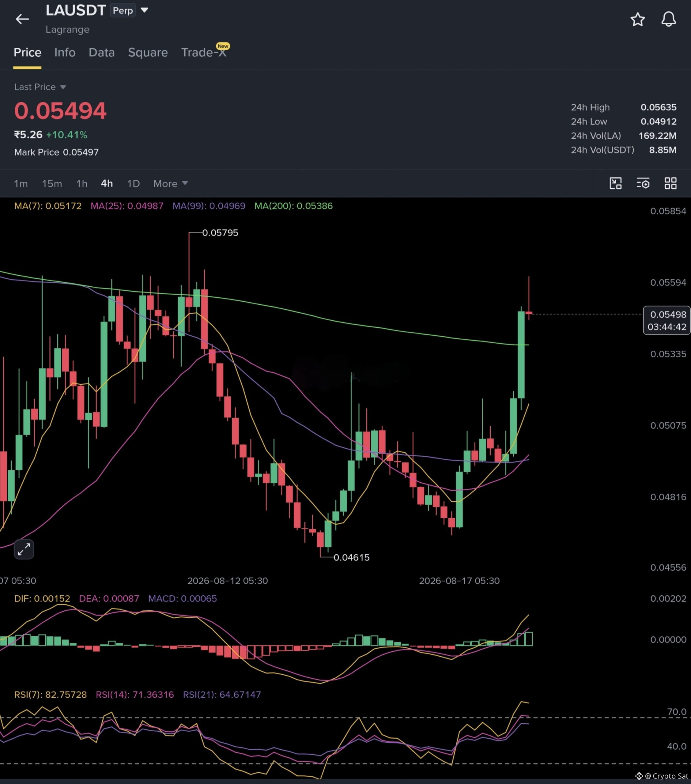Tap the last price 0.05494
The height and width of the screenshot is (784, 691).
(60, 111)
